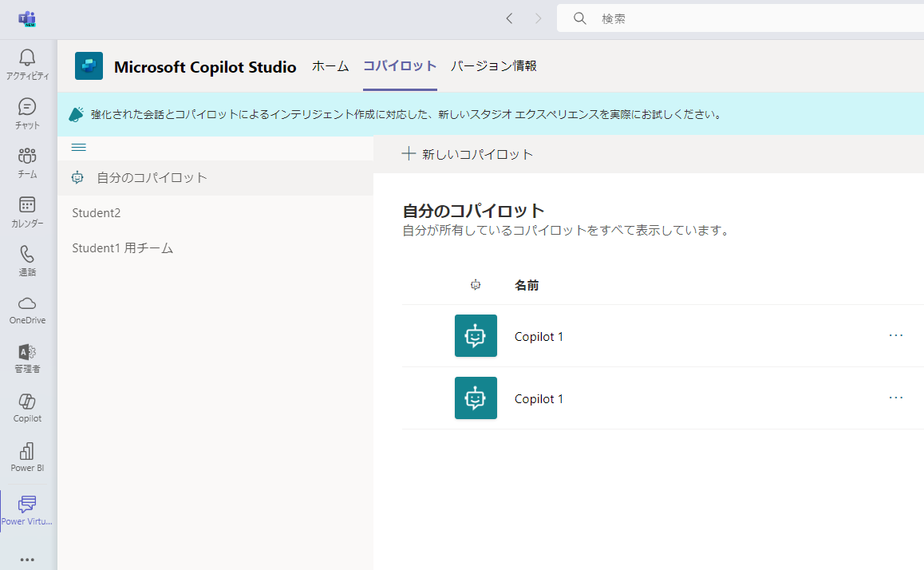Viewport: 924px width, 570px height.
Task: Switch to the ホーム tab
Action: point(330,66)
